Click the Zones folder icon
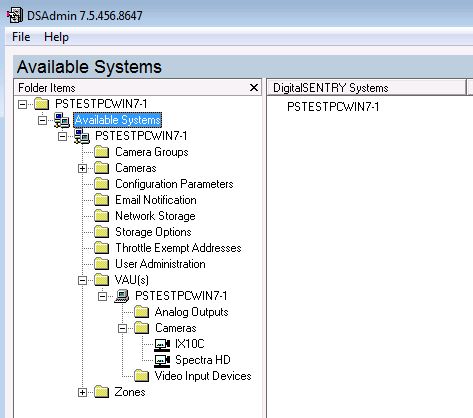This screenshot has height=418, width=473. click(x=102, y=392)
